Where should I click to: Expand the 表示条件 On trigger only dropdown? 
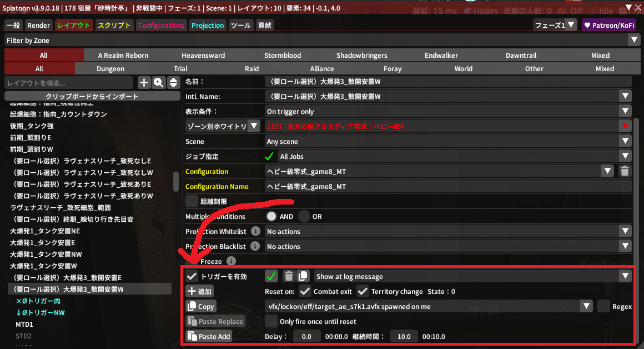coord(448,111)
